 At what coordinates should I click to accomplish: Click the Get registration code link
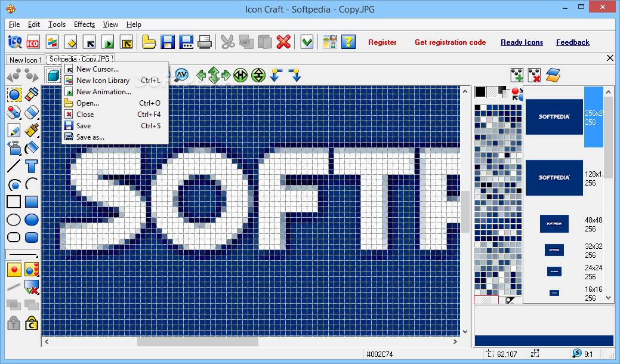450,42
